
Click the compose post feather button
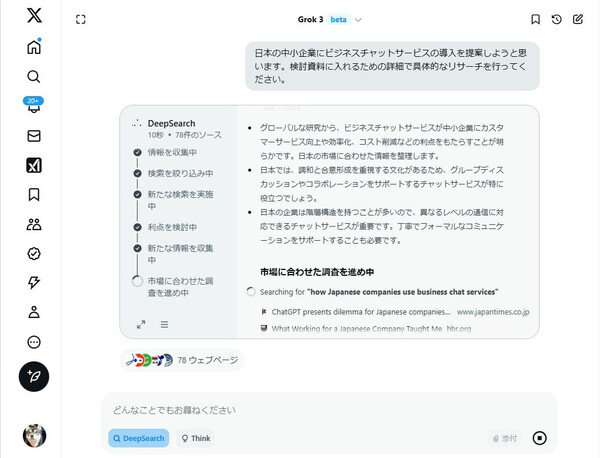point(34,377)
